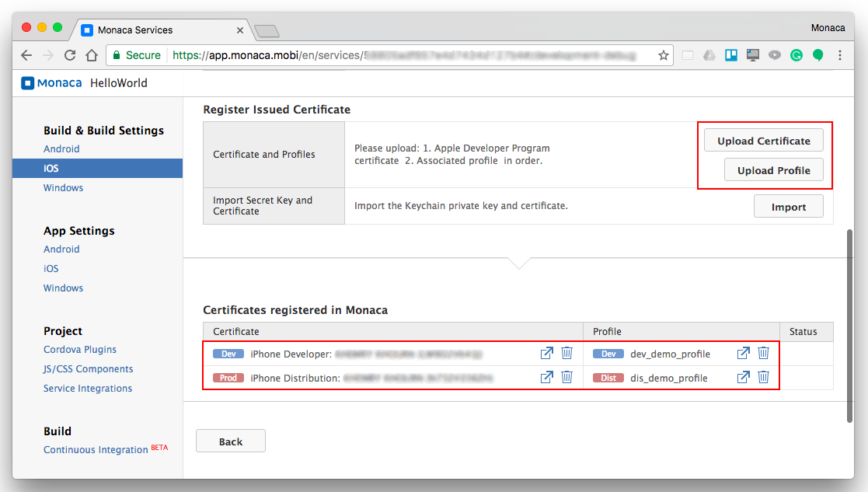Viewport: 868px width, 492px height.
Task: Export the iPhone Distribution certificate
Action: click(546, 377)
